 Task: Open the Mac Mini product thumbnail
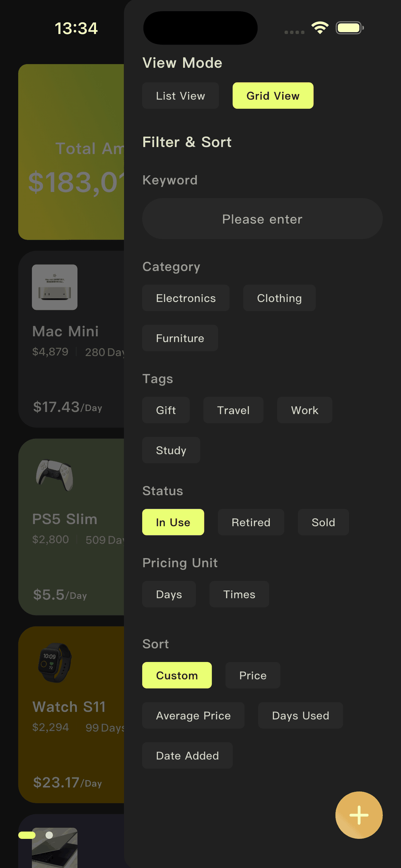point(54,287)
